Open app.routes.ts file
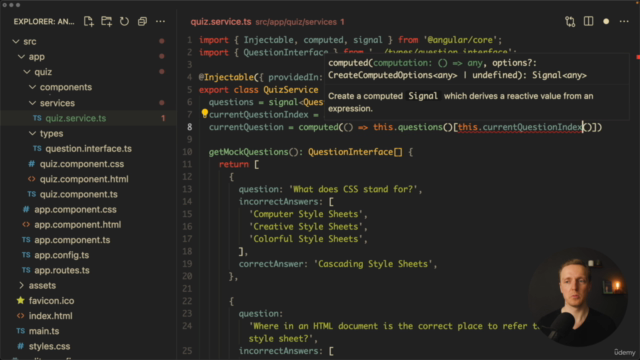Viewport: 640px width, 360px height. pyautogui.click(x=62, y=270)
